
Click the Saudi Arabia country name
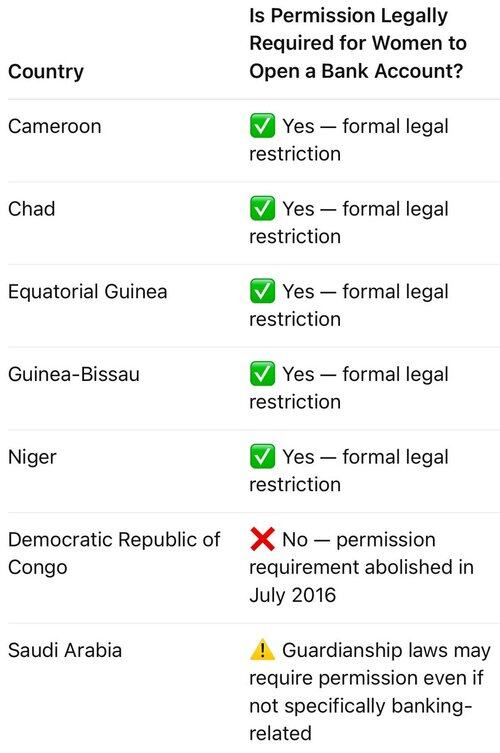65,650
